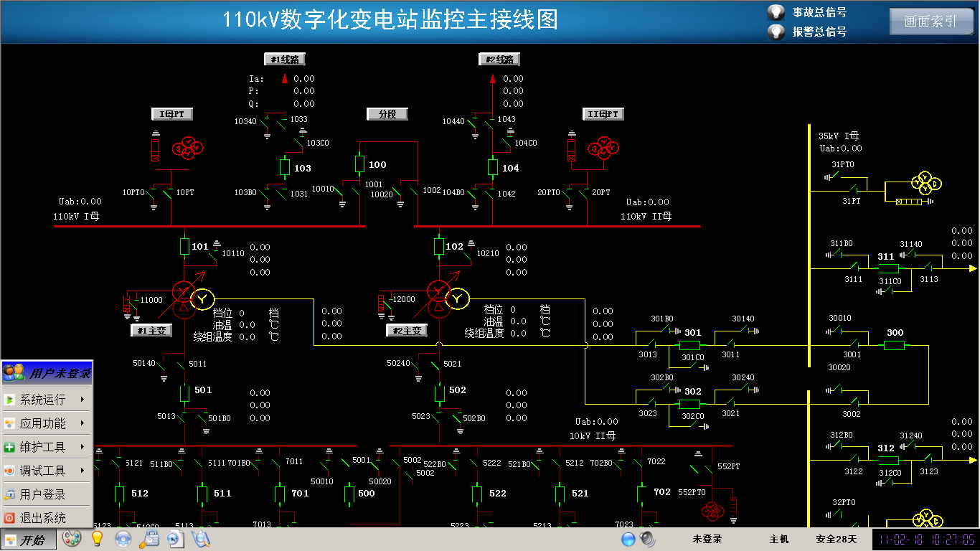Click the 报警总信号 indicator lamp
Screen dimensions: 980x551
pyautogui.click(x=776, y=32)
